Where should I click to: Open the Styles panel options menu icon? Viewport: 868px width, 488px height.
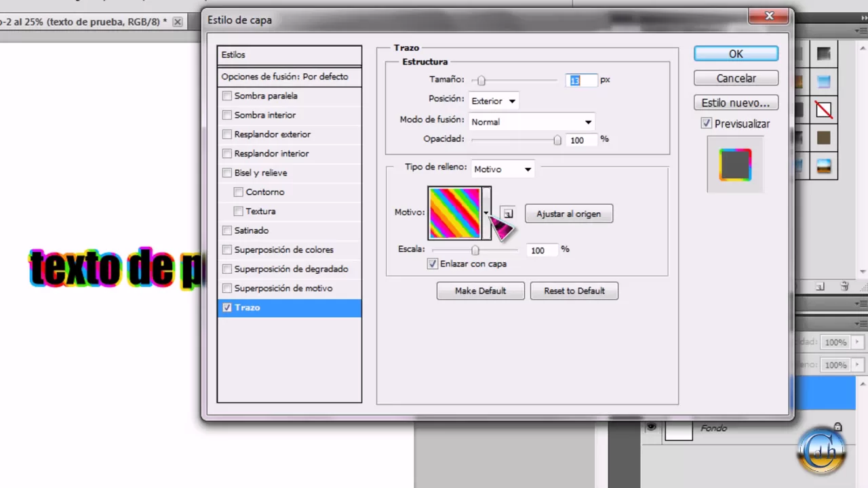coord(862,31)
